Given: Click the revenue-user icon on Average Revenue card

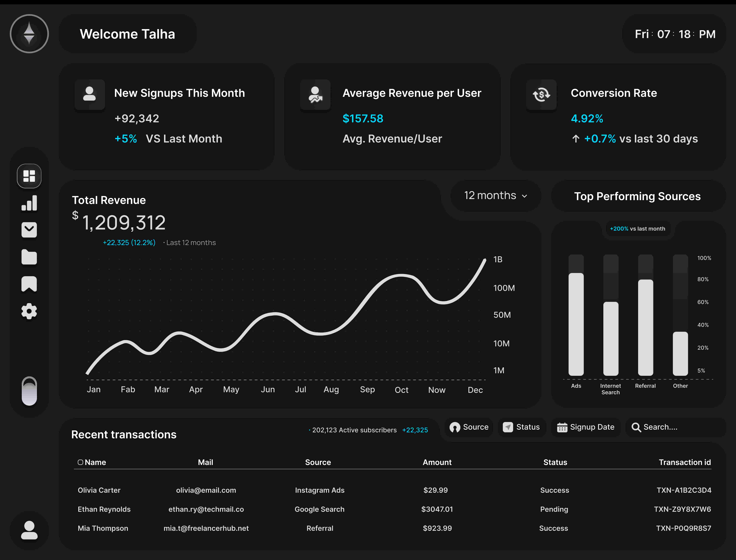Looking at the screenshot, I should pyautogui.click(x=315, y=94).
